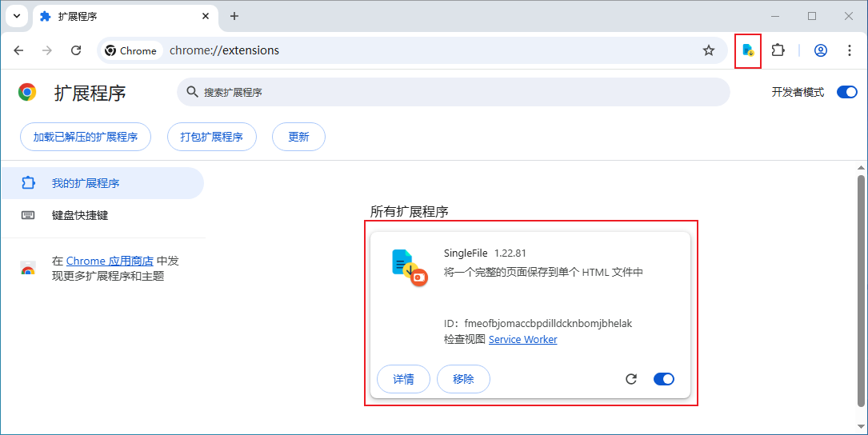Click the bookmark star icon
The height and width of the screenshot is (435, 868).
pyautogui.click(x=708, y=50)
